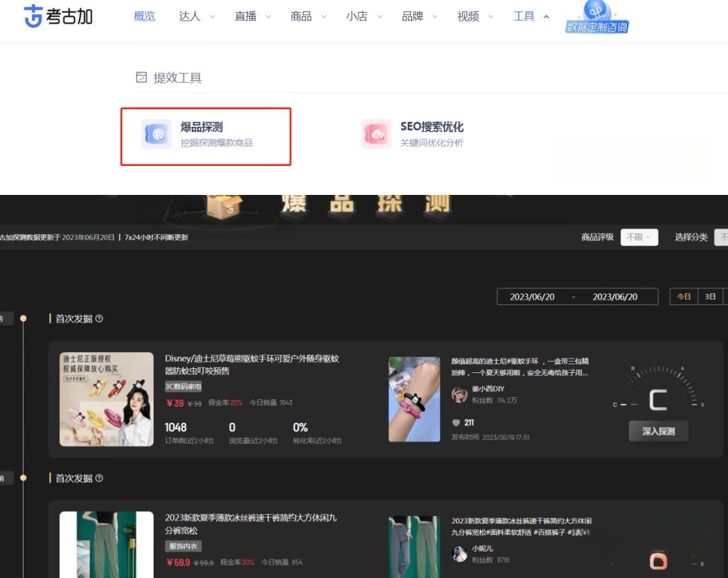Click the Disney bracelet product thumbnail
Viewport: 728px width, 578px height.
[x=107, y=399]
